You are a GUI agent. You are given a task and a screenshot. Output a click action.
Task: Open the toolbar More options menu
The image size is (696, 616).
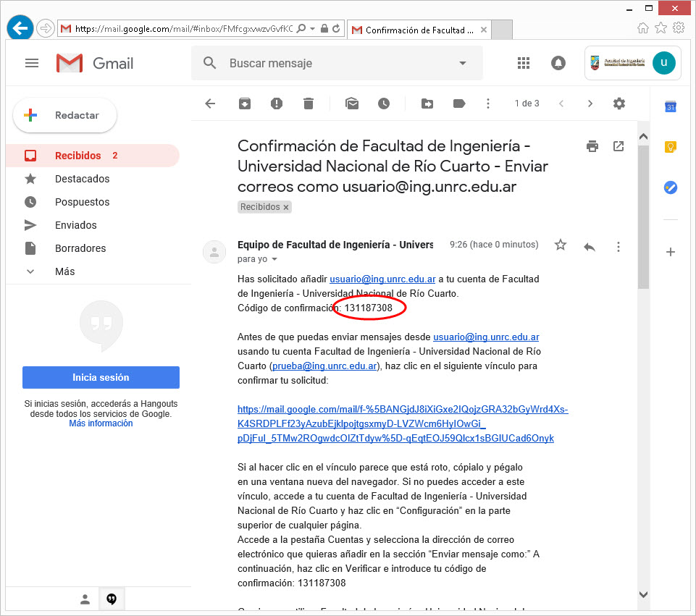[x=488, y=104]
